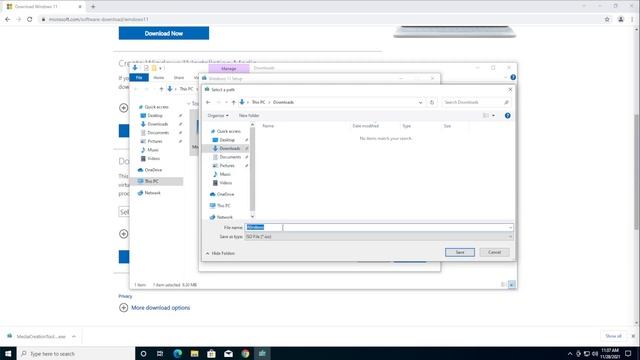Select Network in the Explorer window sidebar

pos(149,193)
